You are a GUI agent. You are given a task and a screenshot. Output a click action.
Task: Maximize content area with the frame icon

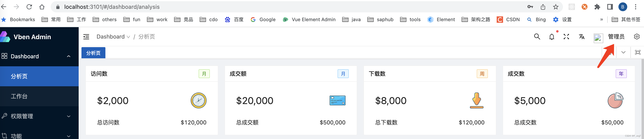point(638,52)
